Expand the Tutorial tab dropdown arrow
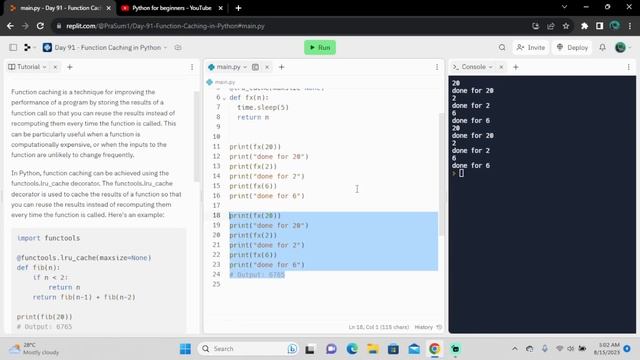The image size is (640, 360). [x=44, y=67]
